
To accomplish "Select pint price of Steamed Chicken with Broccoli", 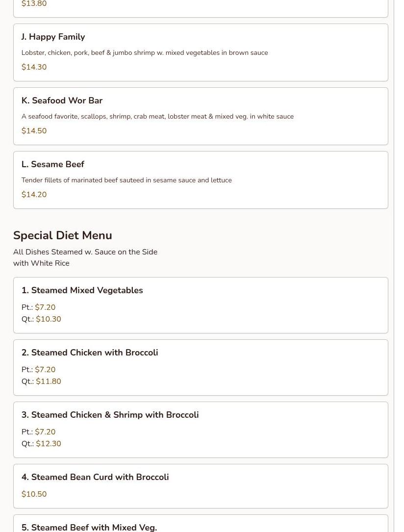I will (x=45, y=370).
